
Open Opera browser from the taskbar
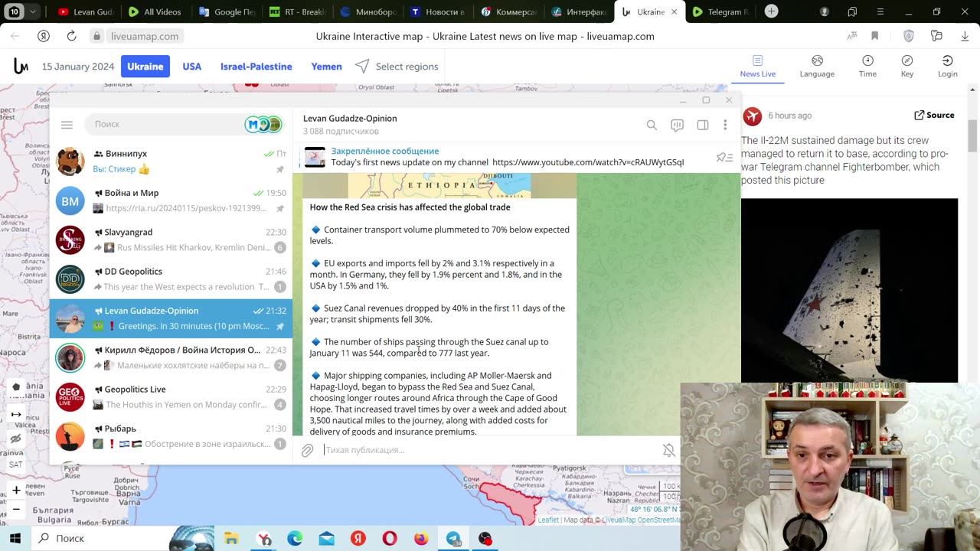click(x=390, y=539)
